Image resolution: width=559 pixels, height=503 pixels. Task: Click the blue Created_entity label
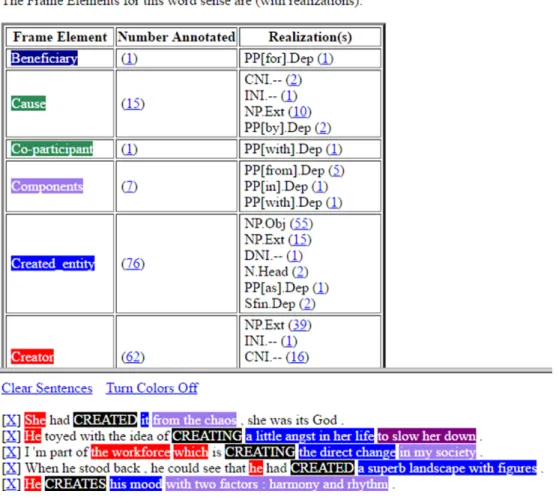53,263
